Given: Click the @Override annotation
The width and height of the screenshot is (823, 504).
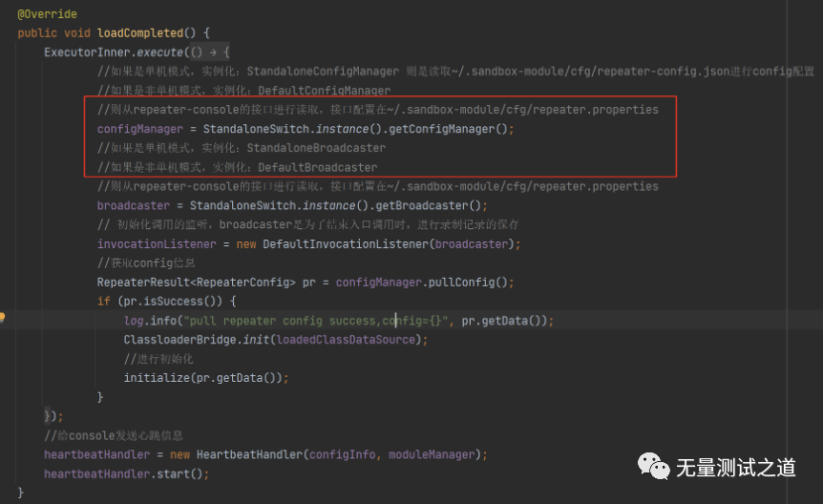Looking at the screenshot, I should 47,14.
